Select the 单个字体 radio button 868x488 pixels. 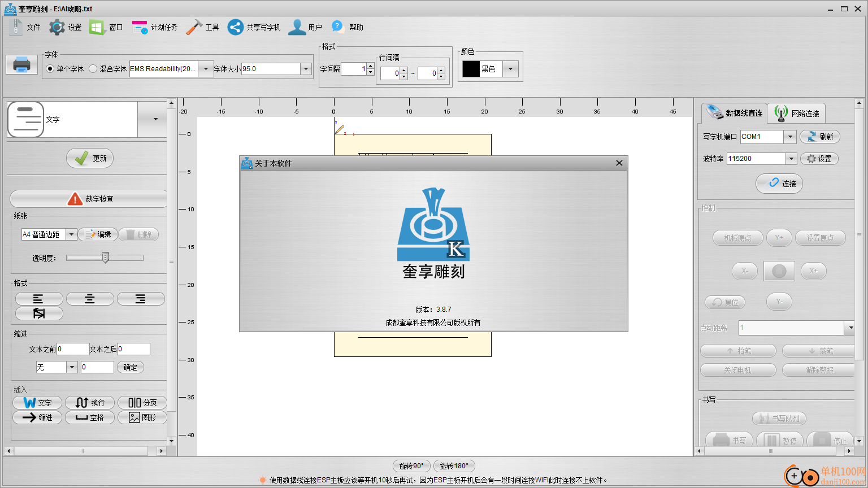pos(50,69)
